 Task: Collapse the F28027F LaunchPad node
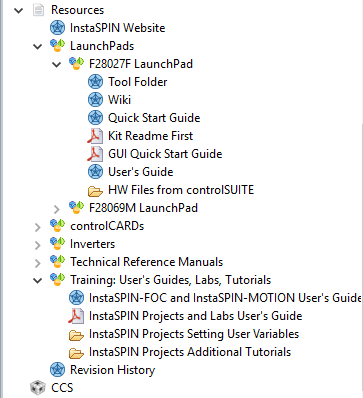click(57, 64)
